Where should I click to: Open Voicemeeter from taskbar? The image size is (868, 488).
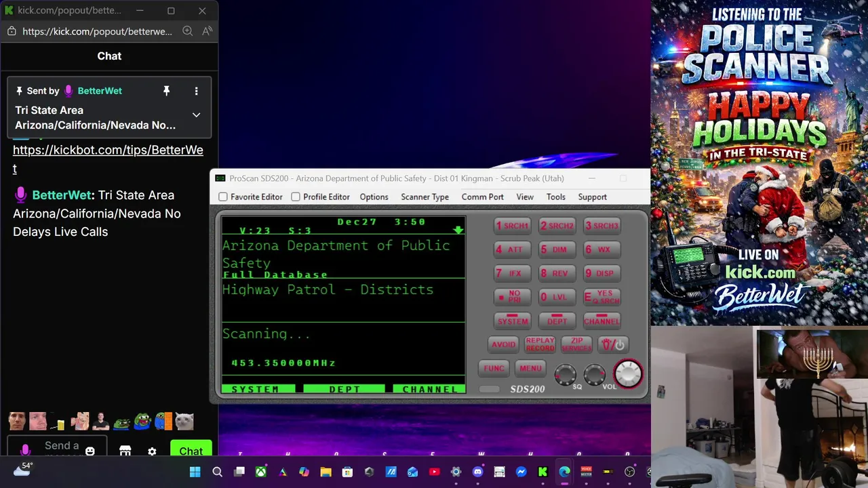coord(586,472)
